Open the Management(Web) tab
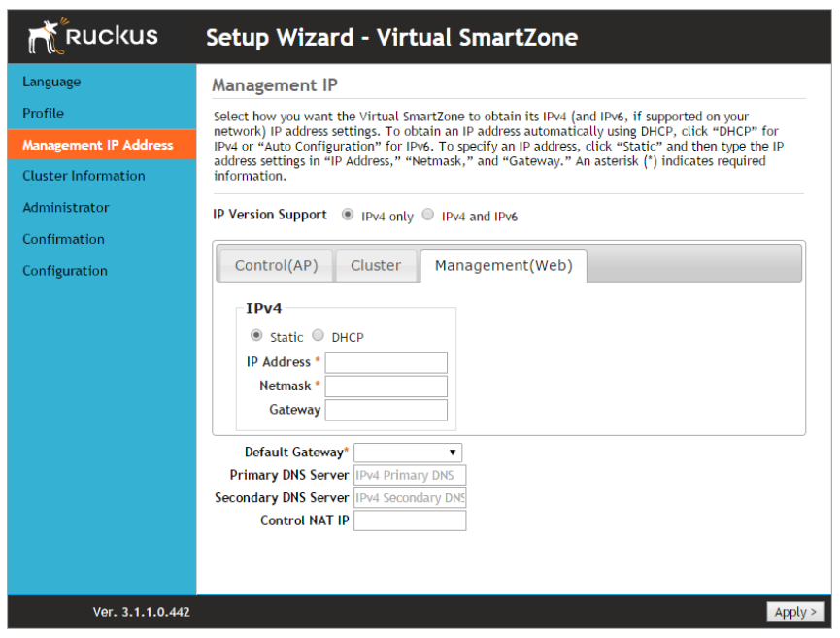The image size is (840, 638). point(504,265)
